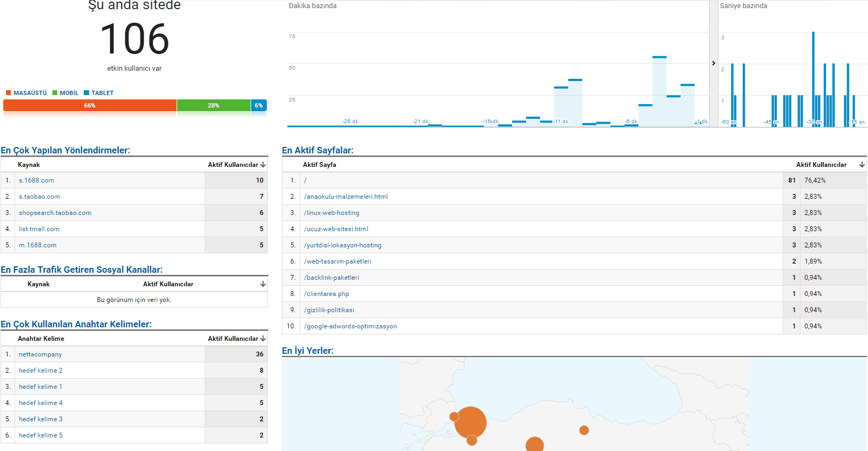Viewport: 868px width, 451px height.
Task: Select keyword hedef kelime 4
Action: click(x=41, y=403)
